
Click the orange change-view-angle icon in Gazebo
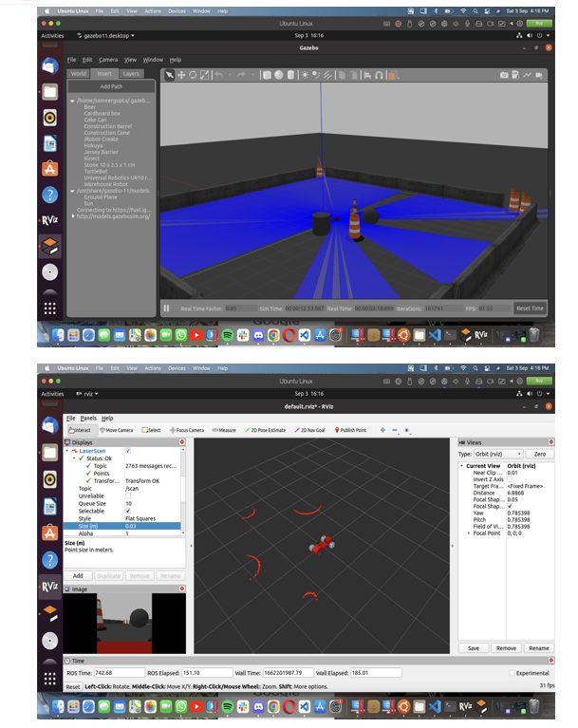(393, 75)
